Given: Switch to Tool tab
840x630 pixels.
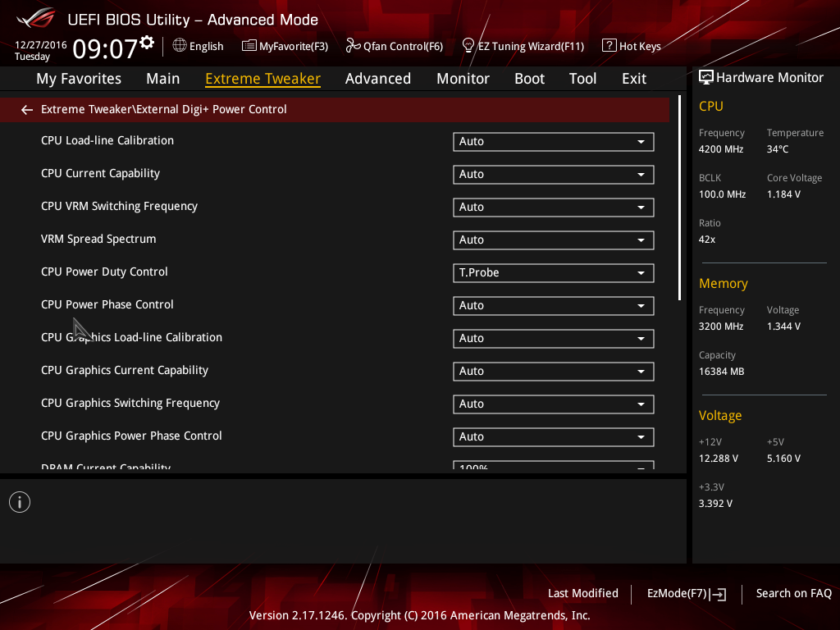Looking at the screenshot, I should (583, 79).
